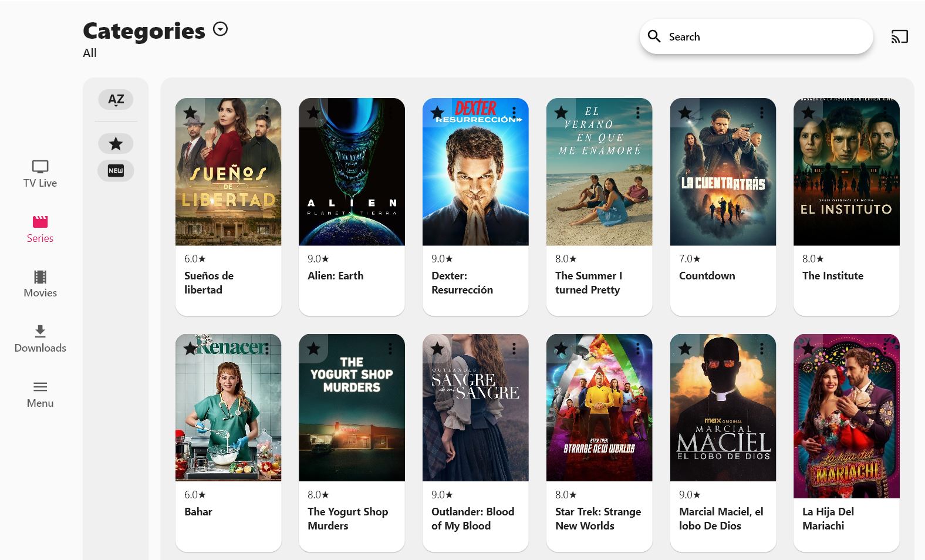Mark Countdown as favorite with star
Image resolution: width=925 pixels, height=560 pixels.
685,112
